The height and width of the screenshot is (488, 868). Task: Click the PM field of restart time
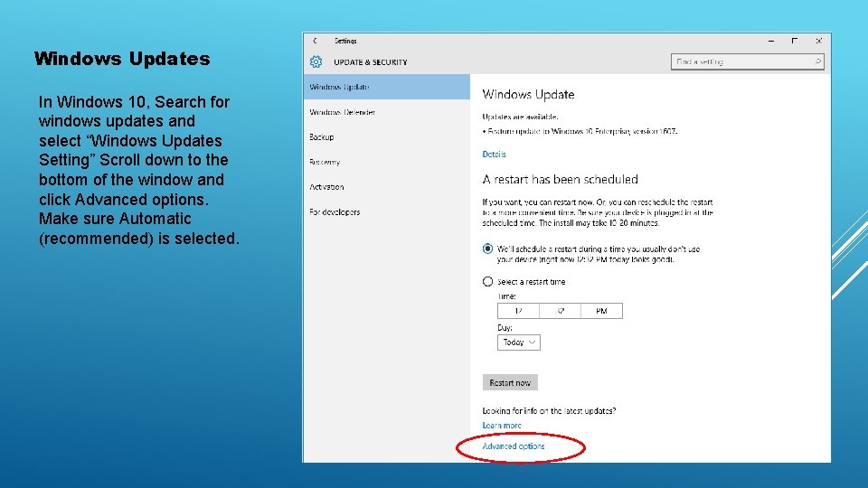click(602, 311)
